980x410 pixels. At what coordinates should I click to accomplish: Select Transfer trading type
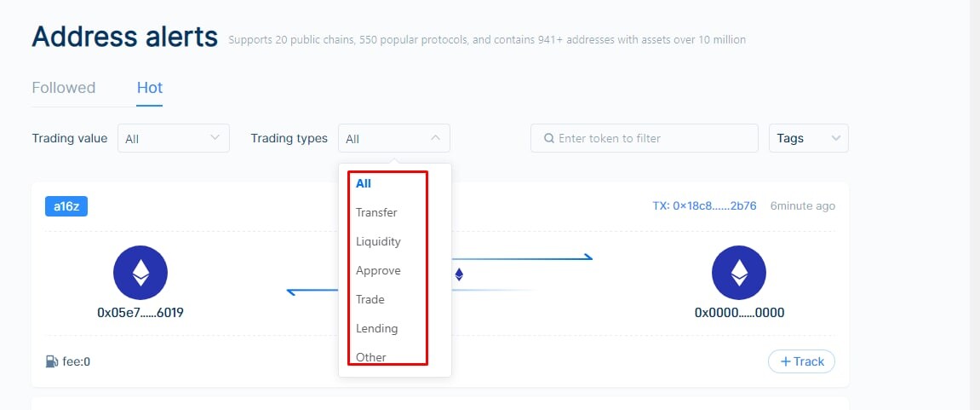pyautogui.click(x=376, y=212)
